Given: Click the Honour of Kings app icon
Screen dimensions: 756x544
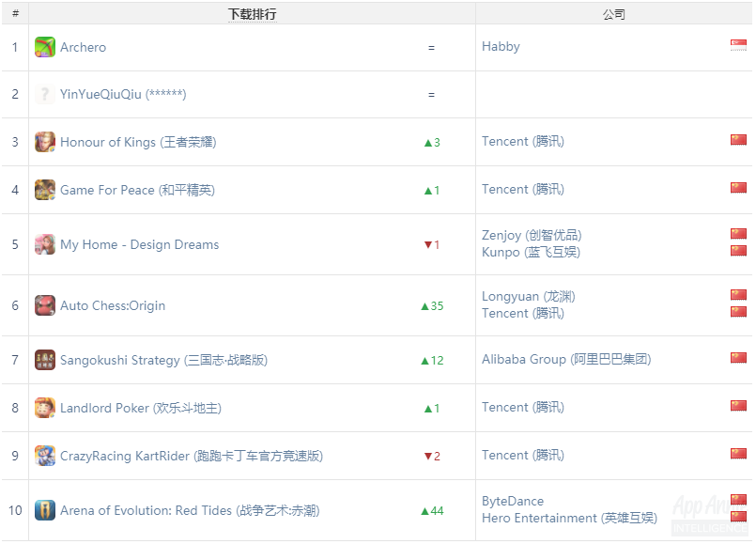Looking at the screenshot, I should tap(45, 142).
